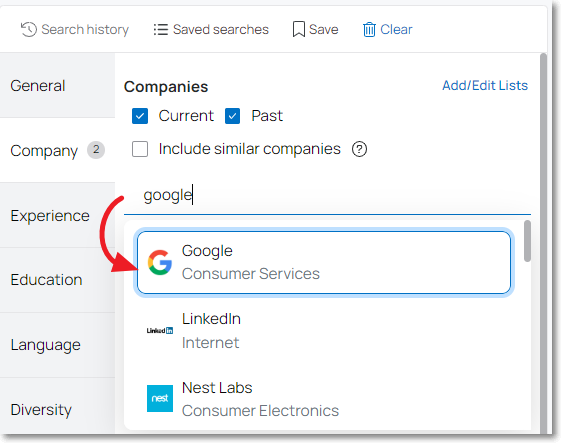
Task: Switch to the General tab
Action: click(57, 86)
